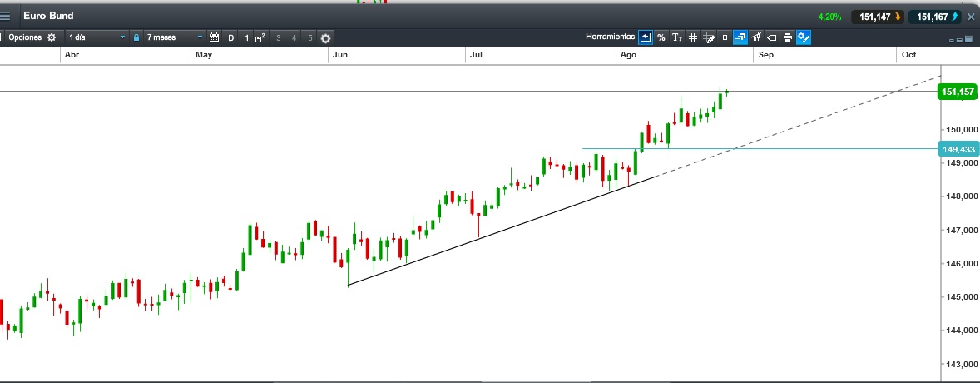
Task: Select layout preset 5
Action: 310,38
